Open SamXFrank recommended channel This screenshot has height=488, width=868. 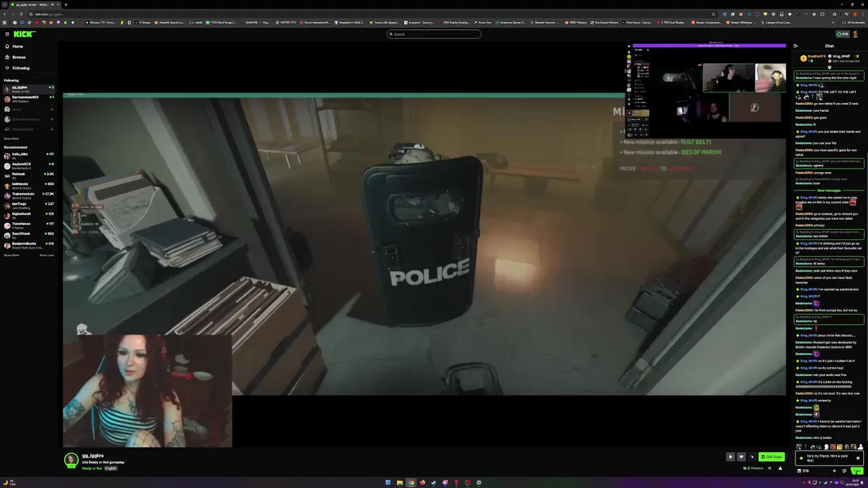coord(28,235)
